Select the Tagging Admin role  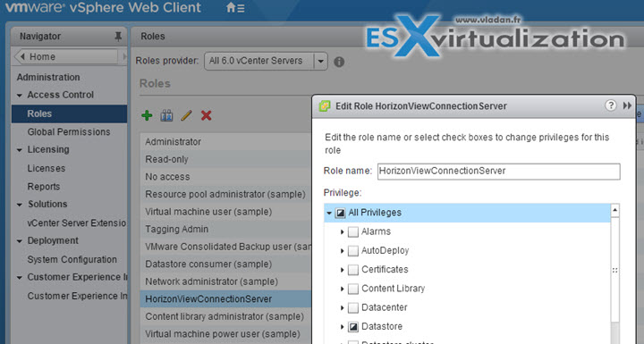tap(225, 229)
